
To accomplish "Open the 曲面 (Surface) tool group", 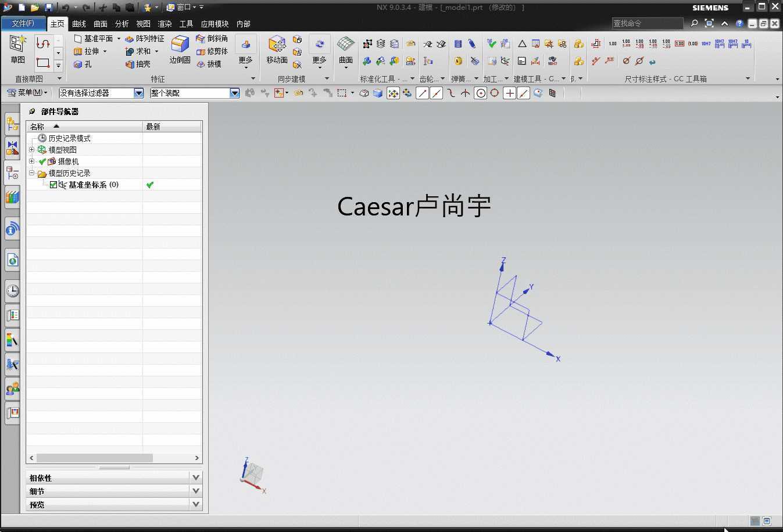I will pyautogui.click(x=346, y=51).
